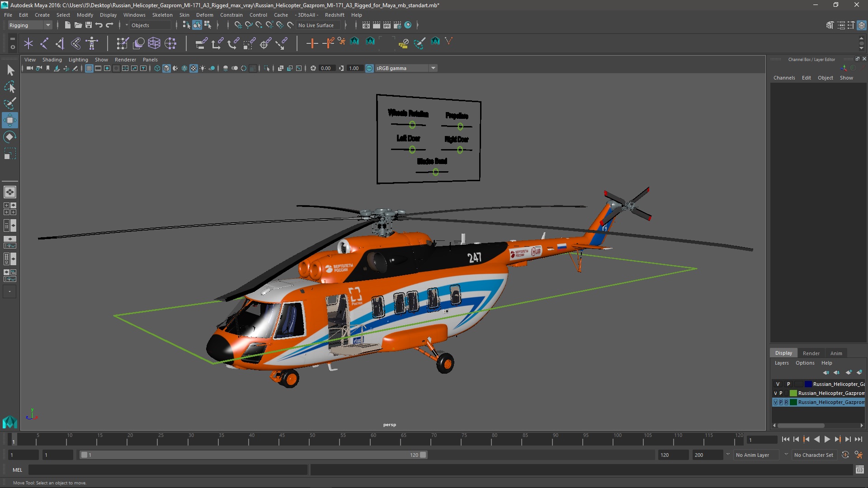Create a new empty display layer
868x488 pixels.
coord(849,372)
